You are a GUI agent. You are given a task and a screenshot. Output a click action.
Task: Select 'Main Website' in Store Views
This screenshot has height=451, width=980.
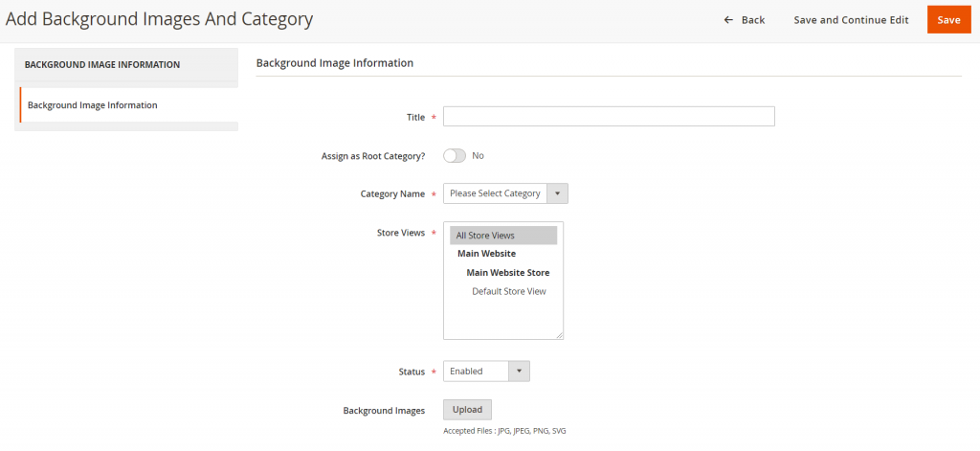(486, 254)
